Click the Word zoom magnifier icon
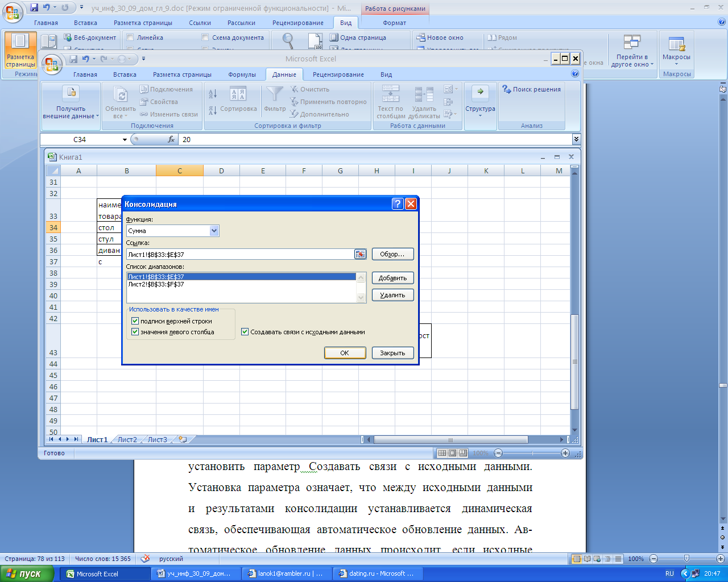The height and width of the screenshot is (582, 728). tap(288, 40)
